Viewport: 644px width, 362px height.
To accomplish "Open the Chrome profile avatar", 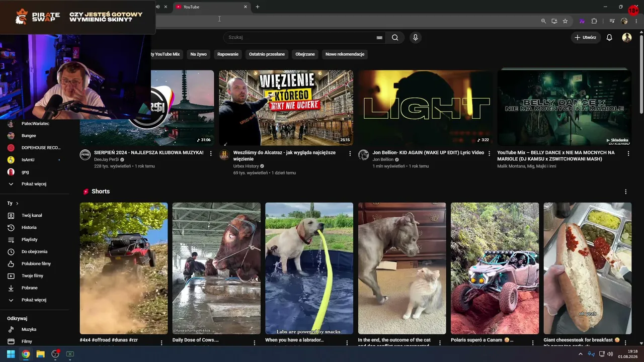I will 624,21.
